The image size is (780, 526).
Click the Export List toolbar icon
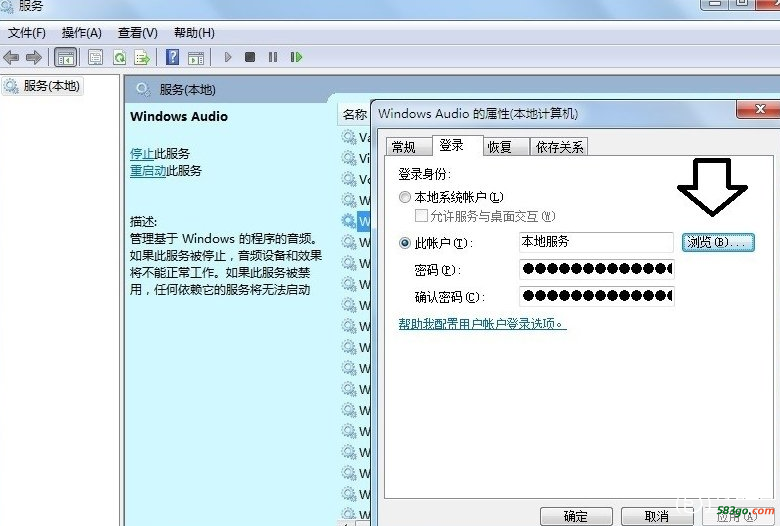coord(142,58)
